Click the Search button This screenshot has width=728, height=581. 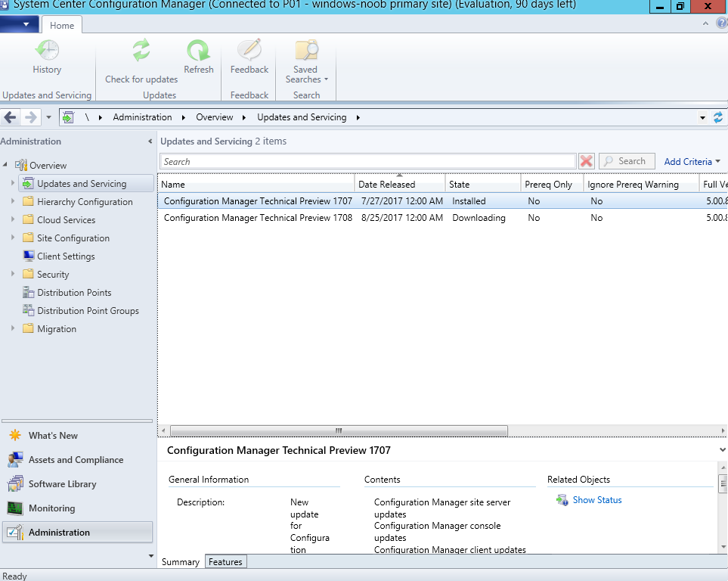627,161
